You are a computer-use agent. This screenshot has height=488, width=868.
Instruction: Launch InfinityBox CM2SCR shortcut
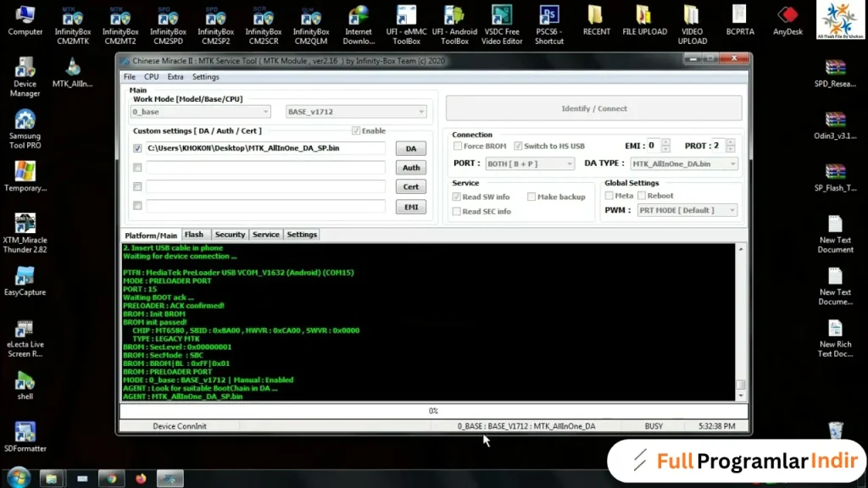[263, 25]
